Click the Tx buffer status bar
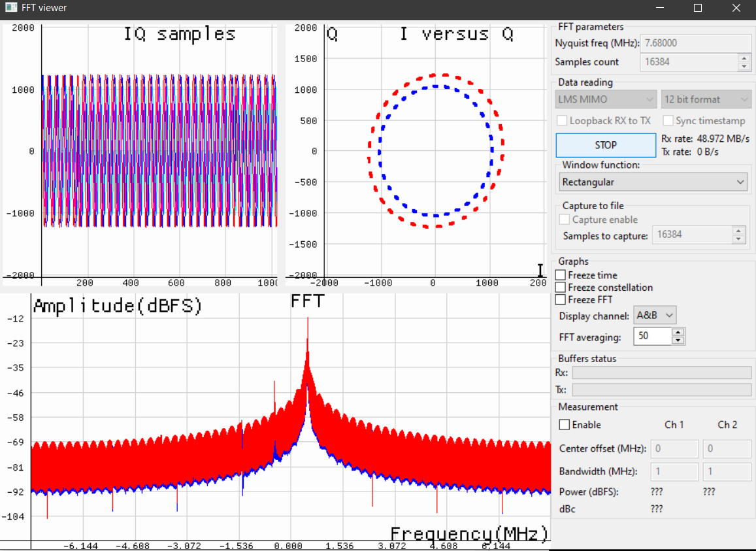Viewport: 756px width, 551px height. pyautogui.click(x=661, y=390)
